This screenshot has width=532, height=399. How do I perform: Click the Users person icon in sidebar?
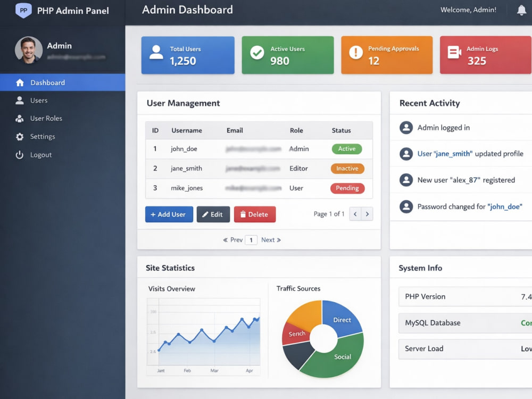tap(20, 101)
